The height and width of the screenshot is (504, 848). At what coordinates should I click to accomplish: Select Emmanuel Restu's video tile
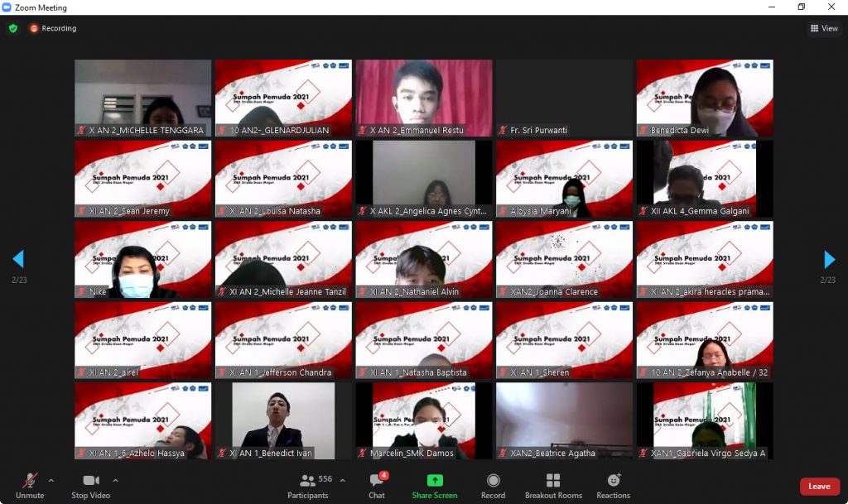click(423, 98)
